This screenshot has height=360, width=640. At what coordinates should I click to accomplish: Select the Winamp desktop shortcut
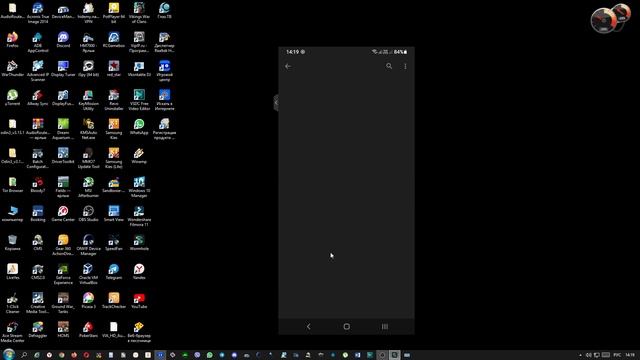(x=139, y=156)
